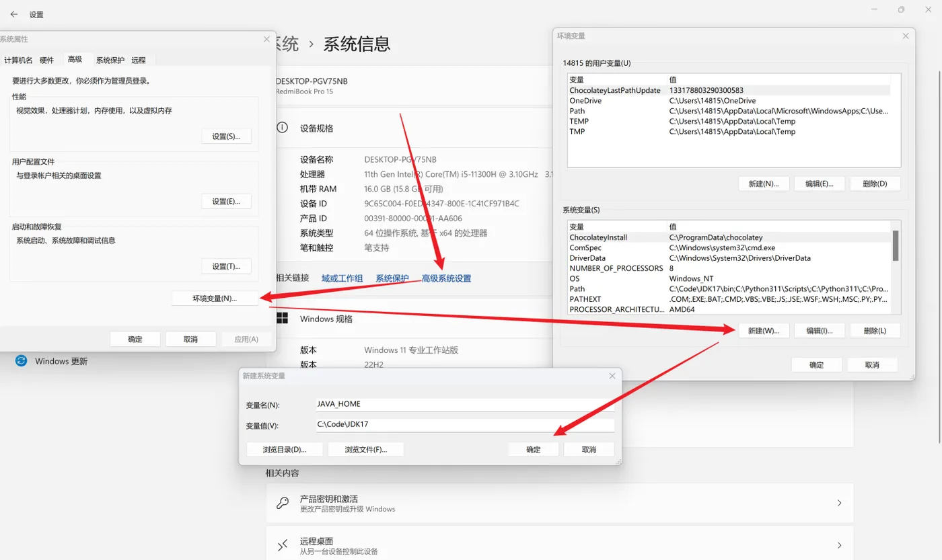This screenshot has height=560, width=942.
Task: Click 取消 in 系统属性 dialog
Action: (x=190, y=339)
